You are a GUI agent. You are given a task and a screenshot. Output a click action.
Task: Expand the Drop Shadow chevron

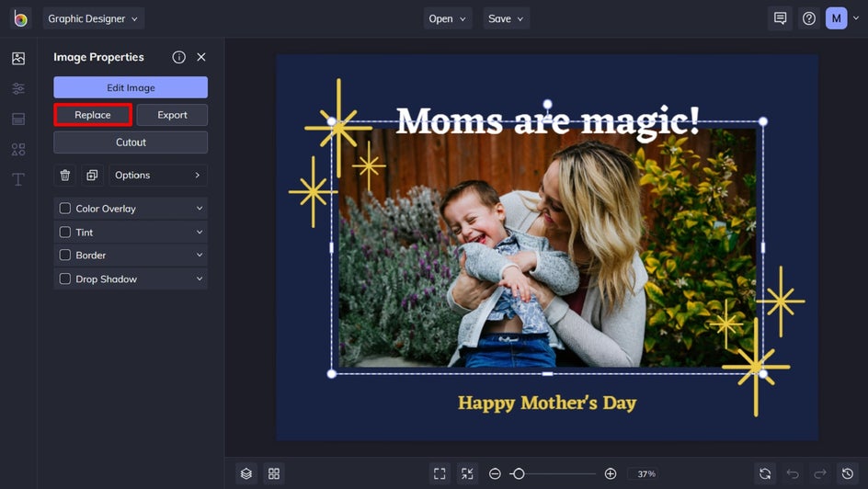coord(200,279)
